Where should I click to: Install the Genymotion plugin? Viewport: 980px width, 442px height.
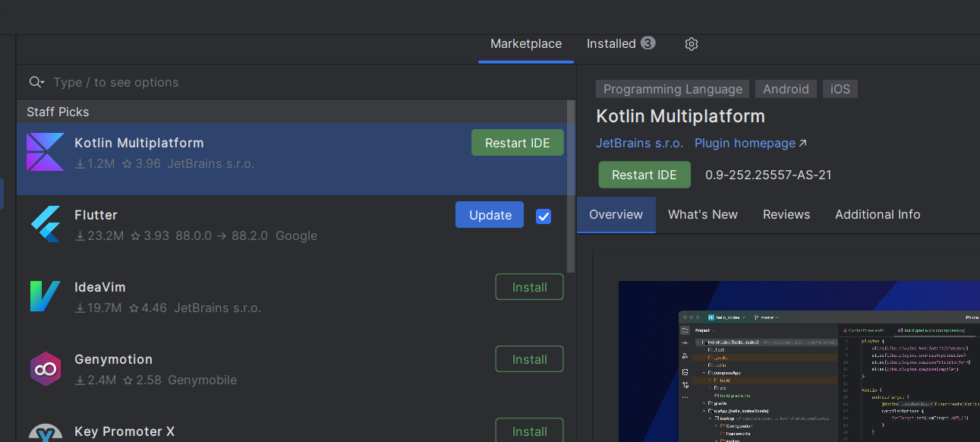[529, 359]
